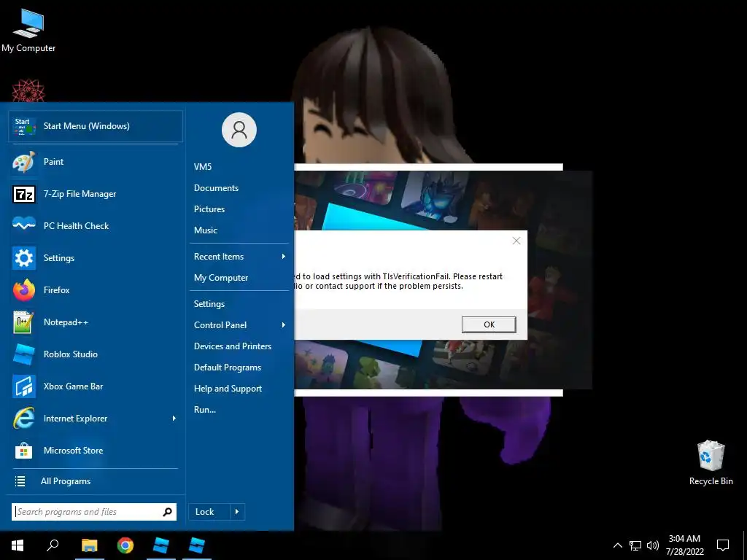
Task: Click the Windows Start button
Action: click(18, 545)
